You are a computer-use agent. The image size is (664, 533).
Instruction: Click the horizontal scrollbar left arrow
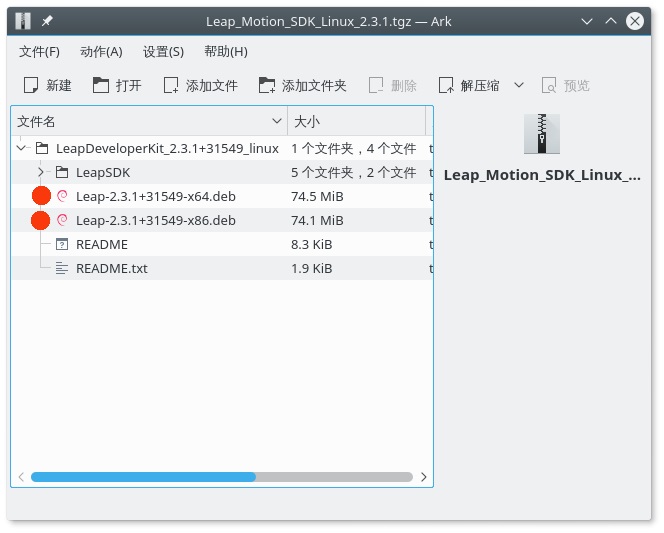(x=21, y=477)
